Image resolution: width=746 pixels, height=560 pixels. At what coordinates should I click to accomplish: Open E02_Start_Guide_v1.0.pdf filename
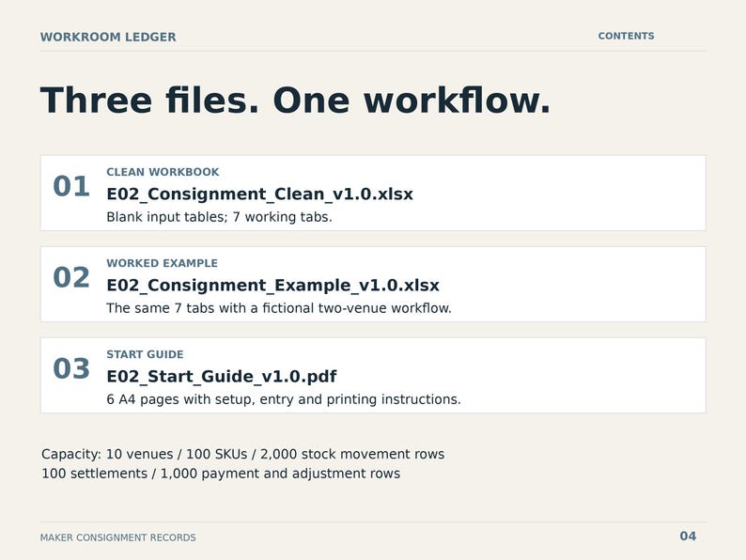point(221,377)
